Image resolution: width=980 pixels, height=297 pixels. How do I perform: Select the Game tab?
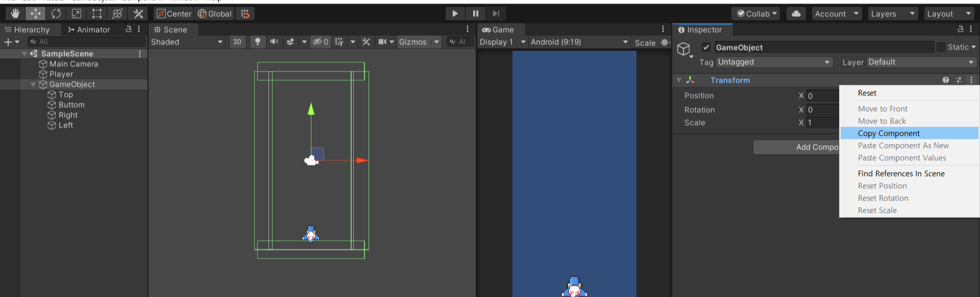498,30
